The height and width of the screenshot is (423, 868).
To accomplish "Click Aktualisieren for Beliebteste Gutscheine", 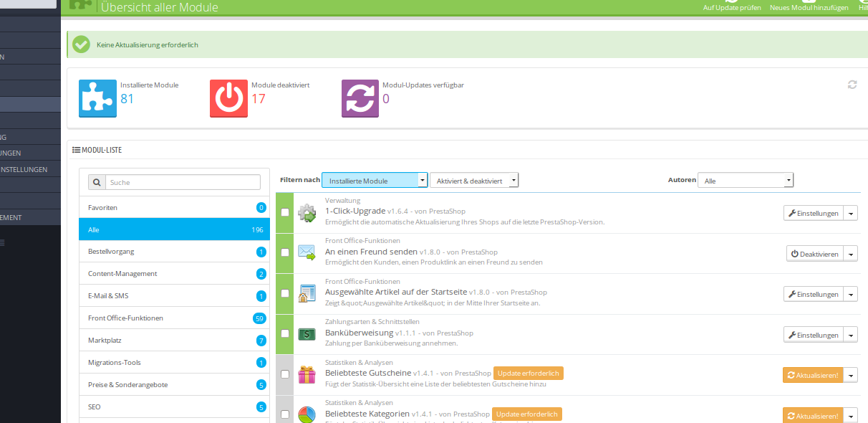I will [x=813, y=375].
